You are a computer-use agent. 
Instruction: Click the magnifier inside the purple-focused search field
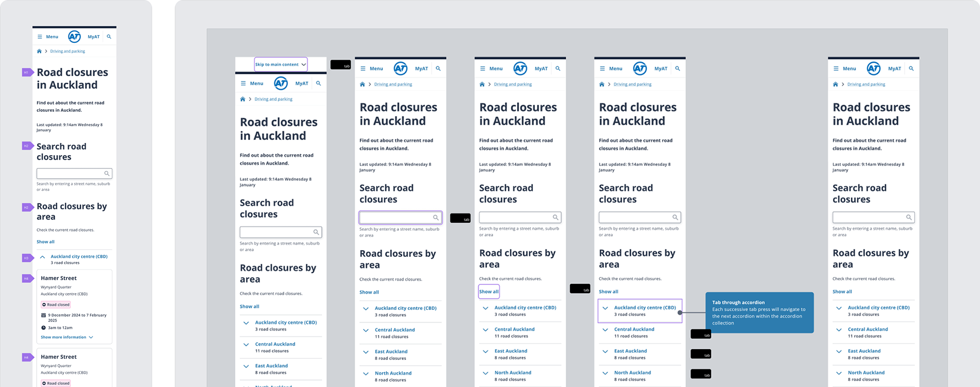tap(436, 217)
